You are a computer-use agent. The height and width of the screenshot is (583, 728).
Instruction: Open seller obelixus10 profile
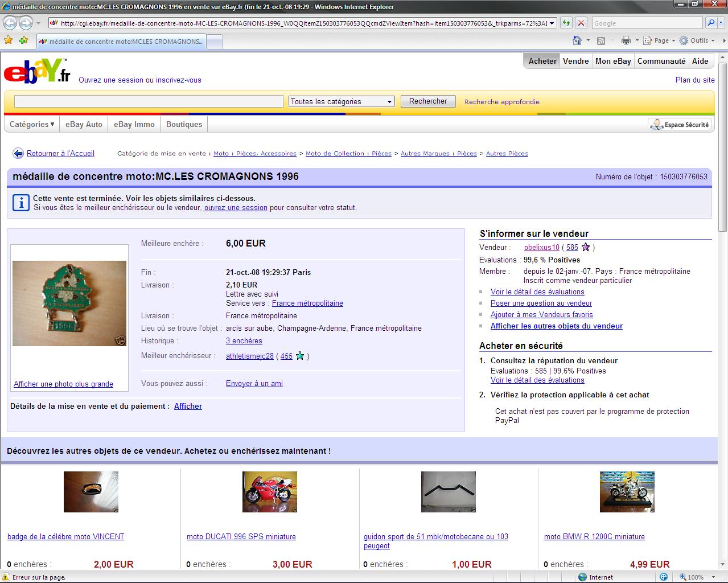pyautogui.click(x=542, y=248)
